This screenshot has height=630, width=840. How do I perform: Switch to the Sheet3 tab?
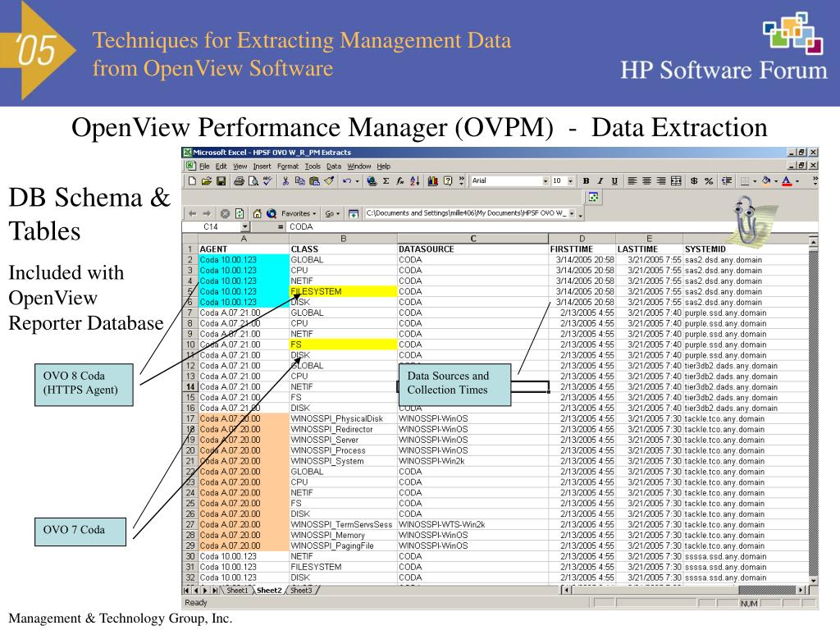pos(301,591)
